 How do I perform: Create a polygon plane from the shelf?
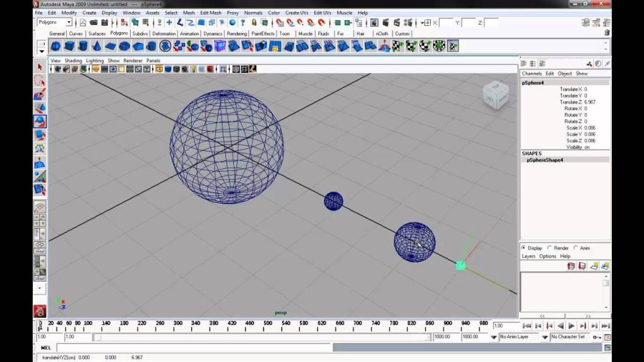point(111,46)
